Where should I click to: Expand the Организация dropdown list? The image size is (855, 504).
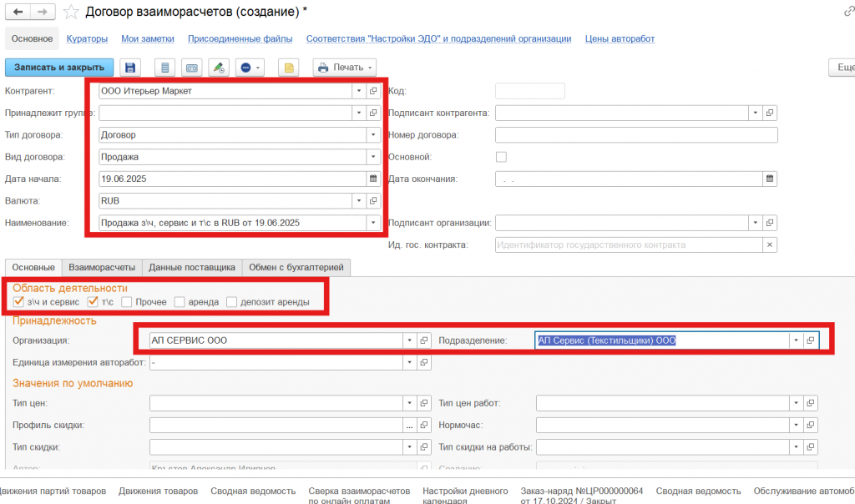pos(408,340)
